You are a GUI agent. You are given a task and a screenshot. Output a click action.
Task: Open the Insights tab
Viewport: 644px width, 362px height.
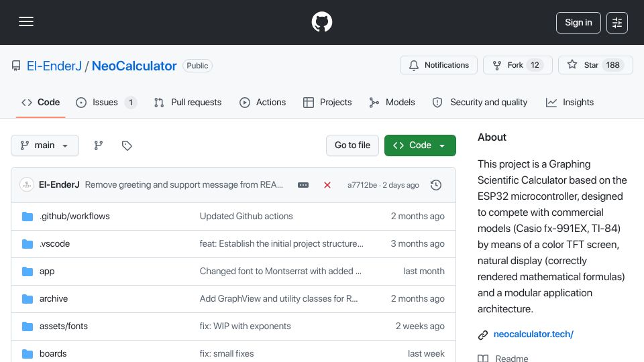pos(570,102)
